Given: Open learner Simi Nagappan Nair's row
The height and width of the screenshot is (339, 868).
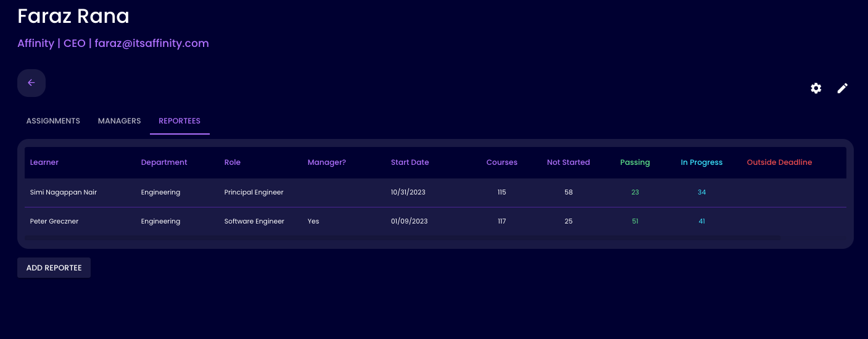Looking at the screenshot, I should pyautogui.click(x=64, y=193).
